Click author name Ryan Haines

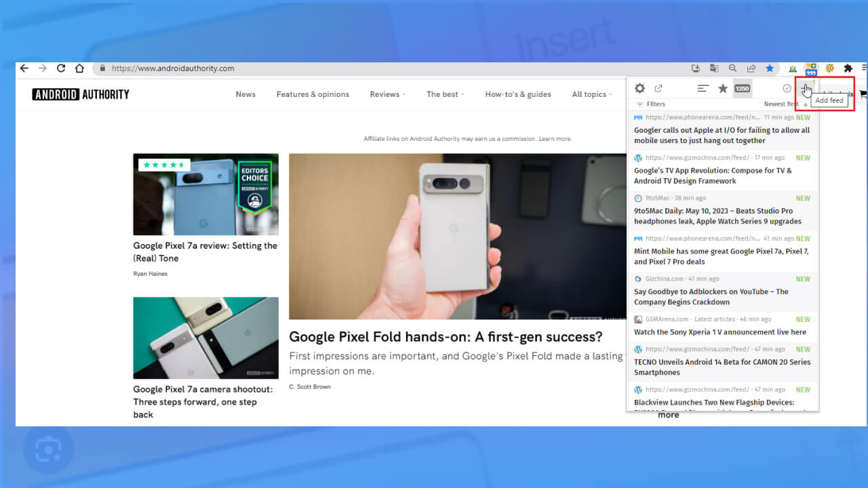coord(151,274)
